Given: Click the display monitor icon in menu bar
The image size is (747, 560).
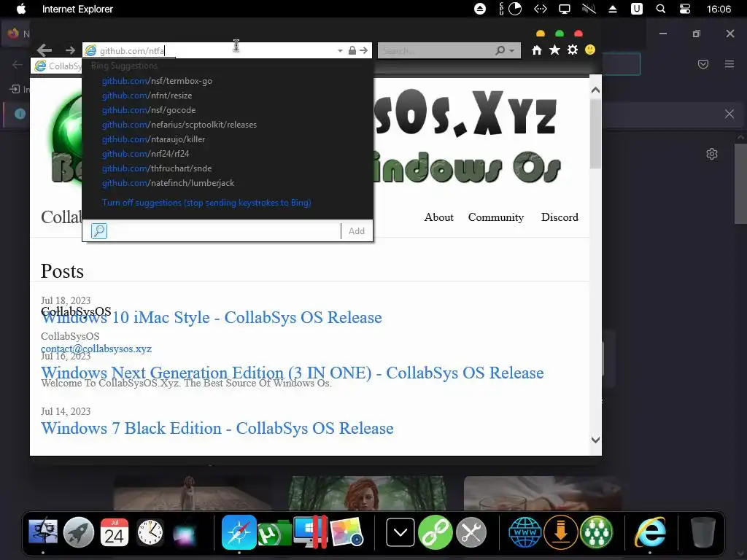Looking at the screenshot, I should 565,9.
